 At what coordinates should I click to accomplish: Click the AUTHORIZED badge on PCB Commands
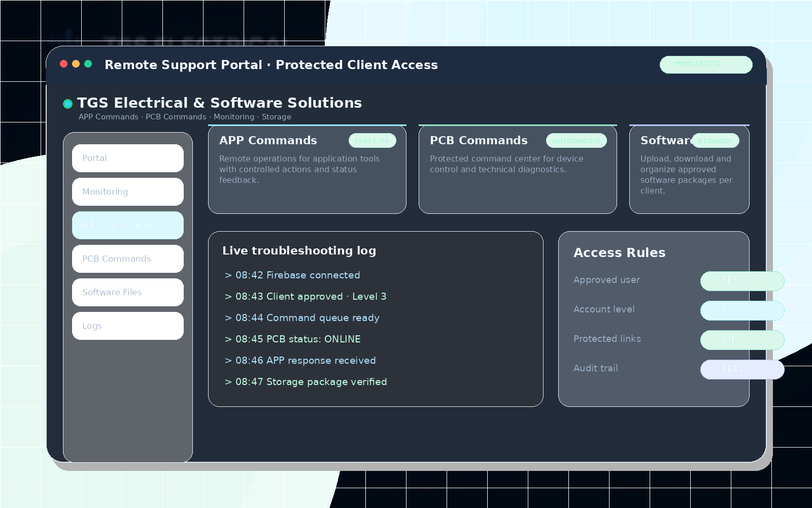tap(577, 141)
